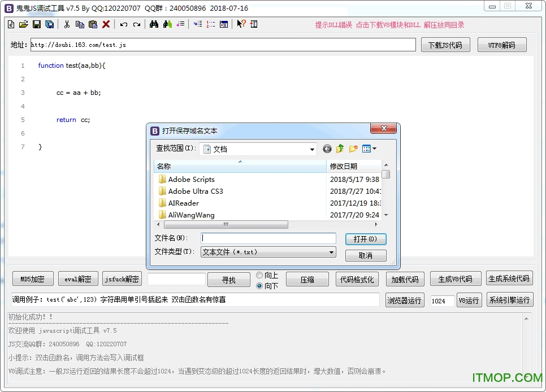Click the 加载代码 button
The image size is (546, 392).
[405, 279]
